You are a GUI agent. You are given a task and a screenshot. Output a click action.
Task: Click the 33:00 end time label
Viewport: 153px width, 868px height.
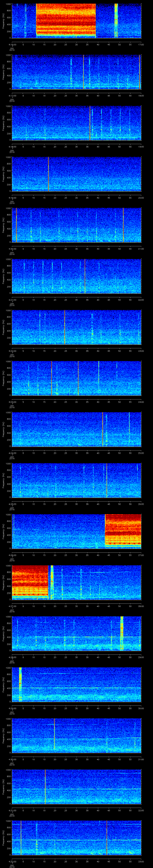pos(141,861)
